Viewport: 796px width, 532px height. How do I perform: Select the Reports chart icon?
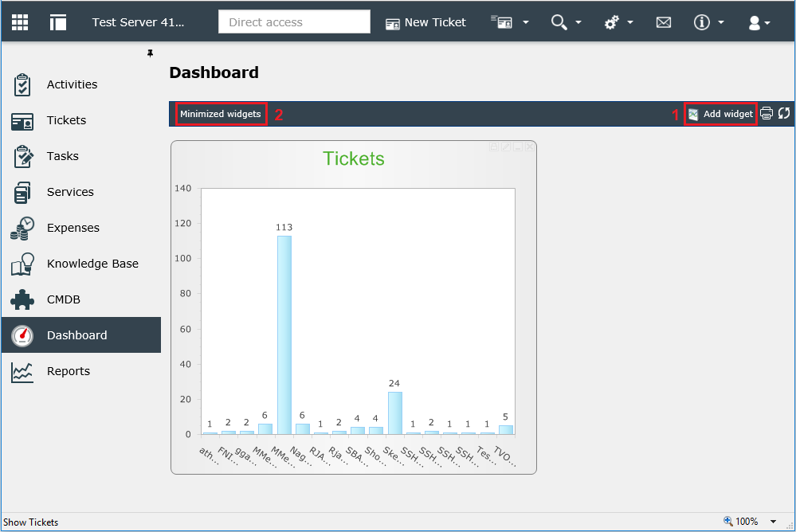pos(22,372)
